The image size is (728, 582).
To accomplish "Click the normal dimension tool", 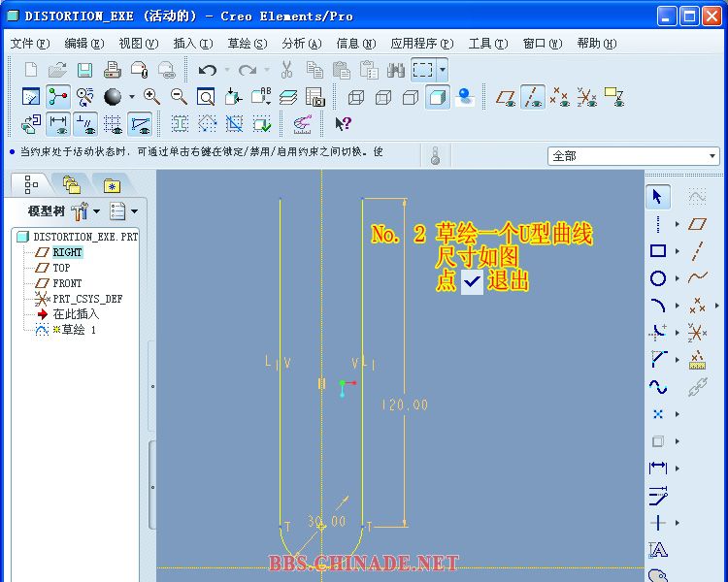I will point(658,468).
